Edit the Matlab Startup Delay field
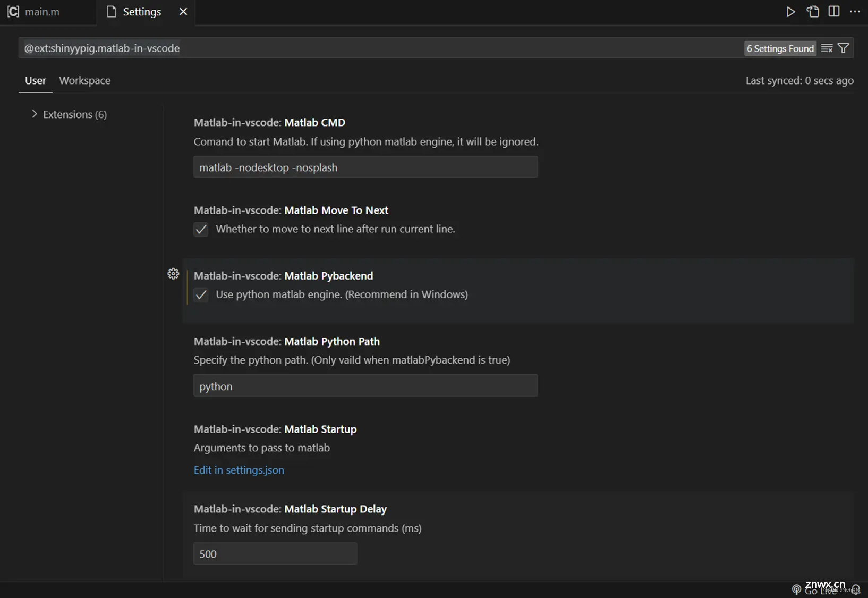Image resolution: width=868 pixels, height=598 pixels. (x=275, y=553)
